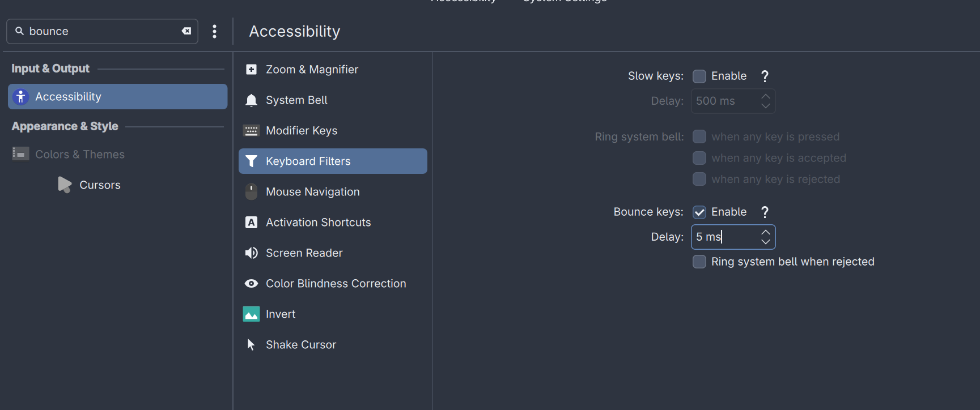Click the Bounce keys delay field
This screenshot has height=410, width=980.
click(724, 237)
